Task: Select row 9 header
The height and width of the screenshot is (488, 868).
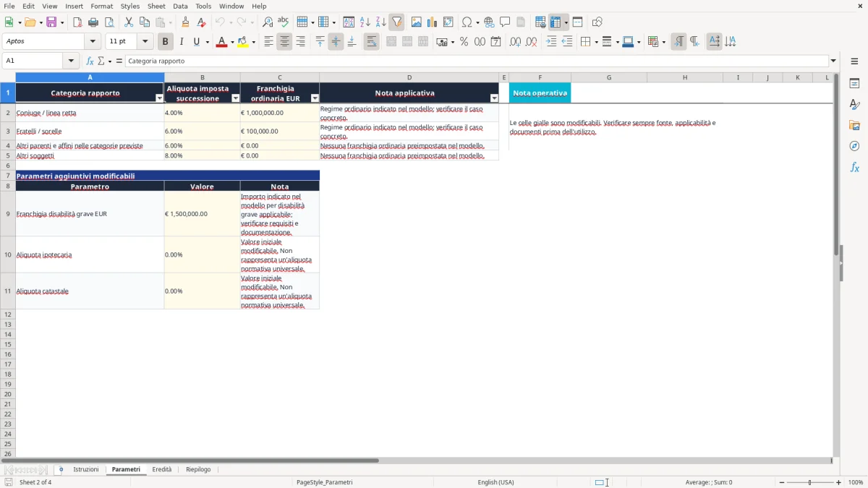Action: [8, 214]
